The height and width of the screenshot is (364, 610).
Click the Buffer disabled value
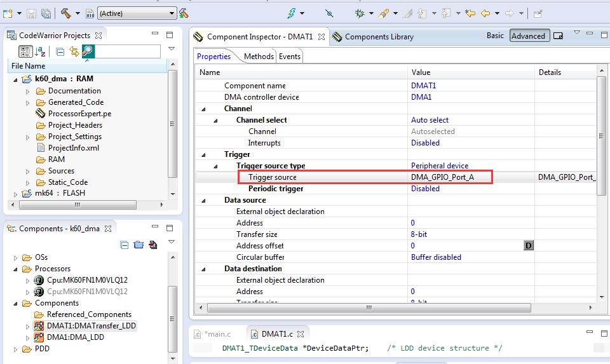pyautogui.click(x=436, y=257)
